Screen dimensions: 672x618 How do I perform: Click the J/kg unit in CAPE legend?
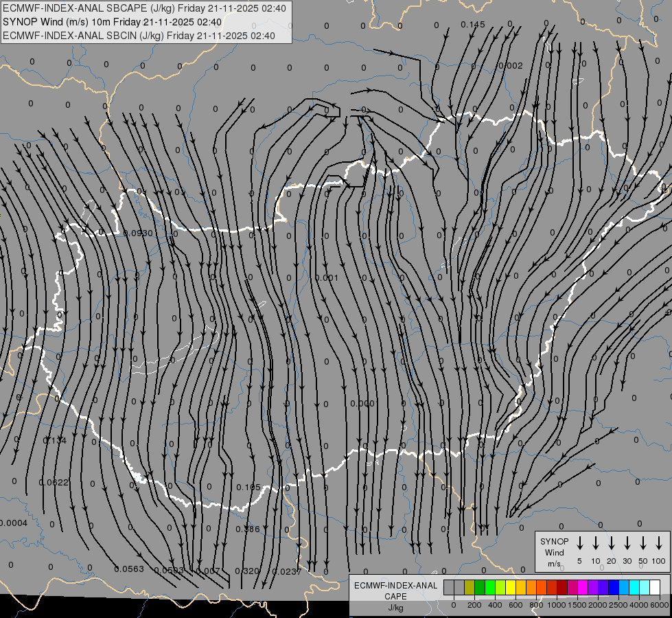coord(395,608)
